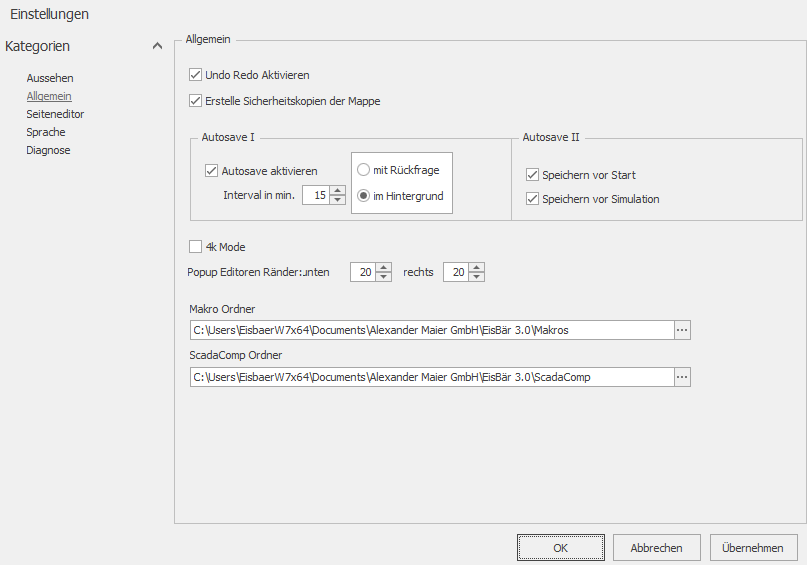Click the Einstellungen window title
The image size is (807, 565).
tap(49, 14)
